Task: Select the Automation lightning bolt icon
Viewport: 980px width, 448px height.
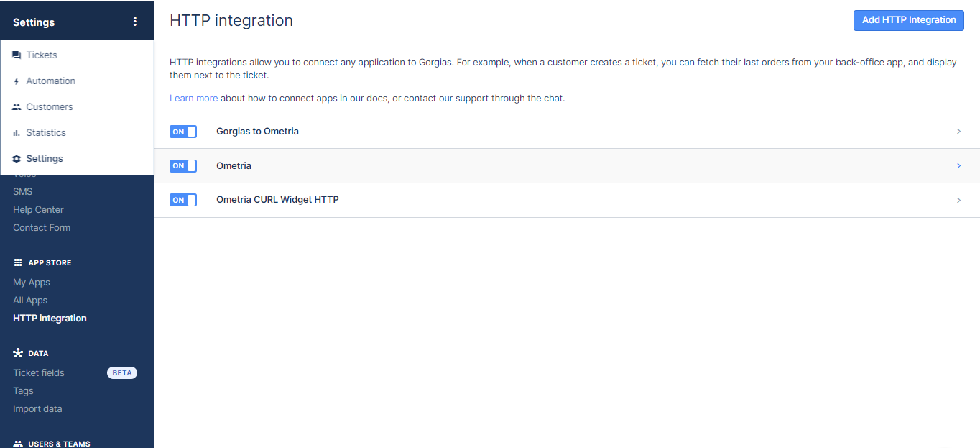Action: coord(16,81)
